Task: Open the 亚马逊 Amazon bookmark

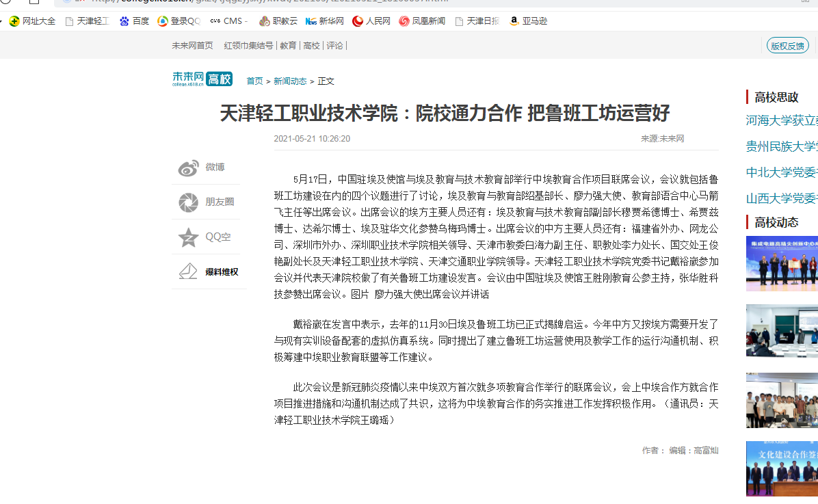Action: 527,21
